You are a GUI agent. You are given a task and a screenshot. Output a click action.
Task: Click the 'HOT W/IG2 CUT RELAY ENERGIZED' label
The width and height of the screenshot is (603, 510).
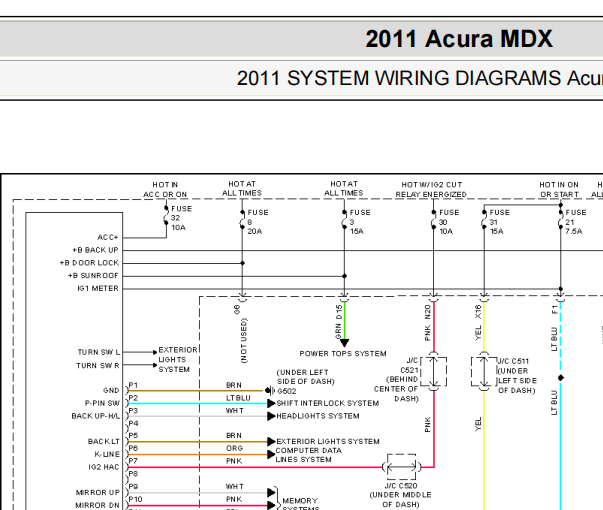[x=431, y=190]
